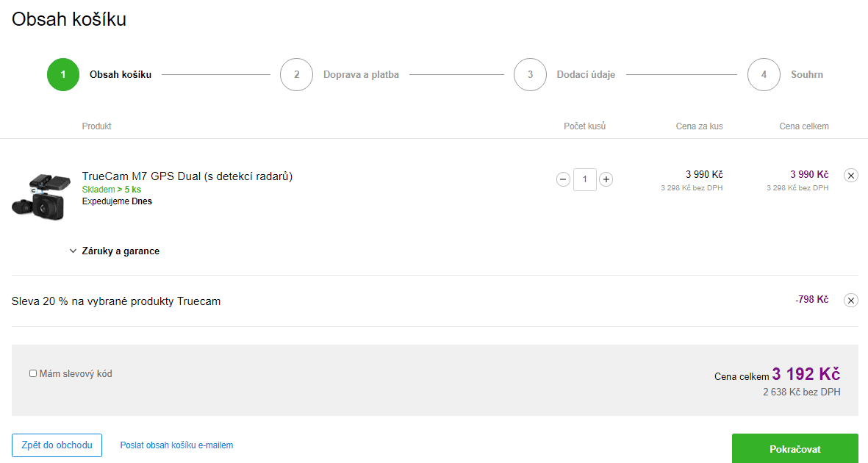Viewport: 868px width, 463px height.
Task: Go to step 1, Obsah košíku
Action: coord(100,75)
